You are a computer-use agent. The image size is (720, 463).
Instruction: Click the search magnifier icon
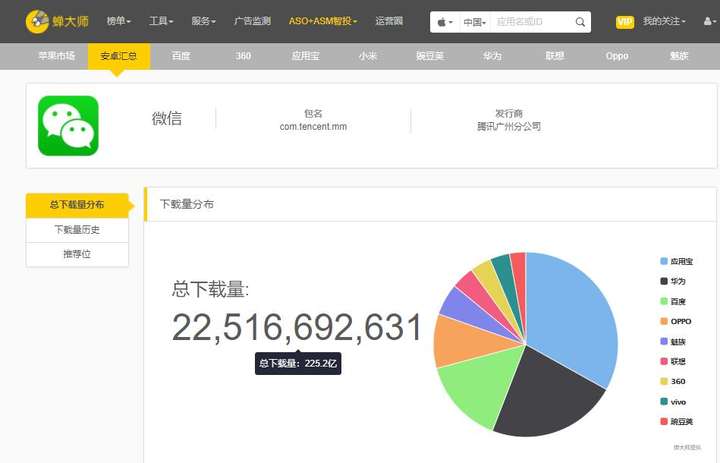(580, 22)
